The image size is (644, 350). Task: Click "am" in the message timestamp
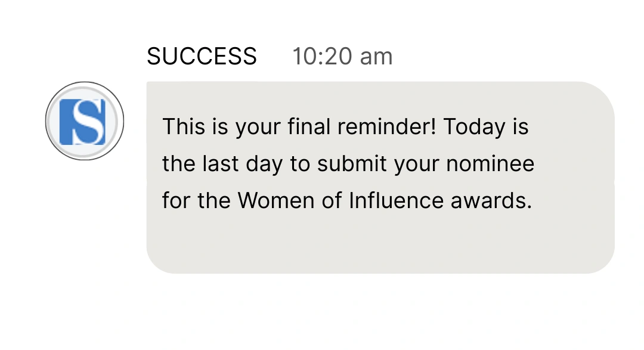tap(376, 57)
